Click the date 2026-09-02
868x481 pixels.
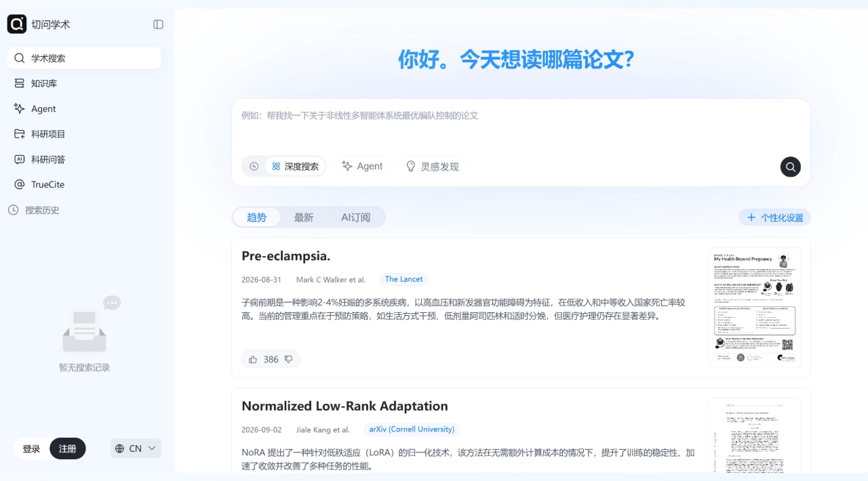point(261,430)
